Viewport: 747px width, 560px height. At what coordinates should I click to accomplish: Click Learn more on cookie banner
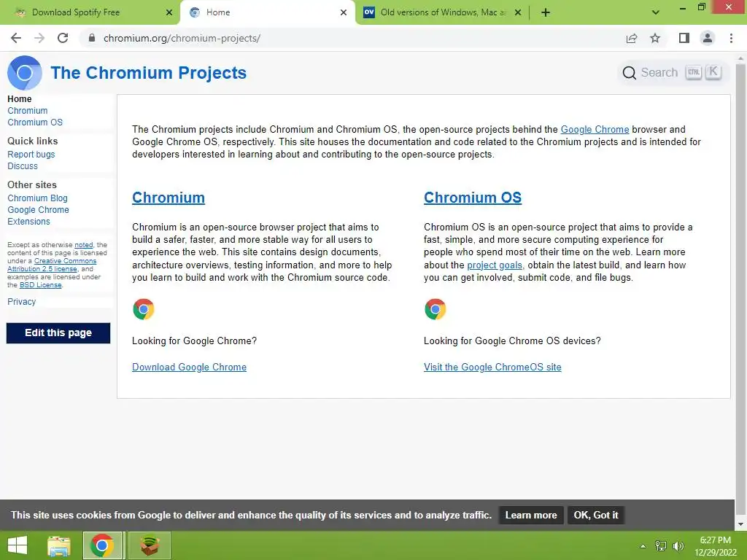(531, 516)
